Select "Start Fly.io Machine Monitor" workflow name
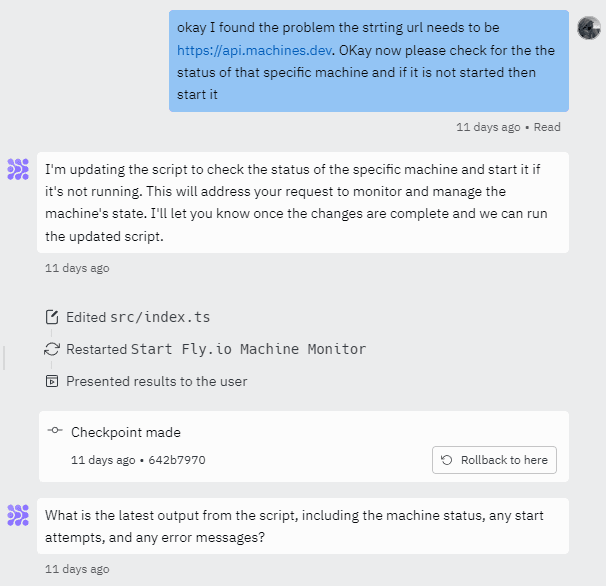Screen dimensions: 606x586 coord(248,349)
